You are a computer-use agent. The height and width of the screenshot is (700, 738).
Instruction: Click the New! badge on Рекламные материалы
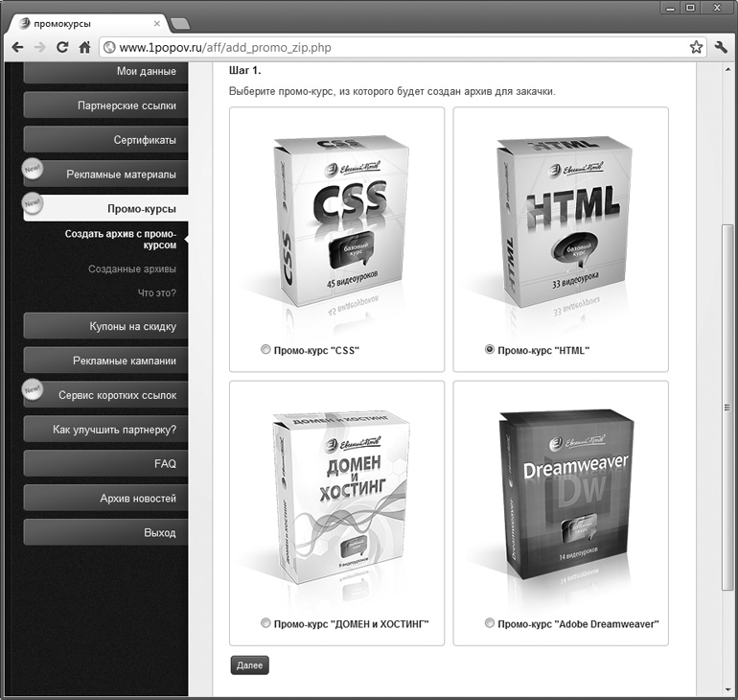coord(32,169)
